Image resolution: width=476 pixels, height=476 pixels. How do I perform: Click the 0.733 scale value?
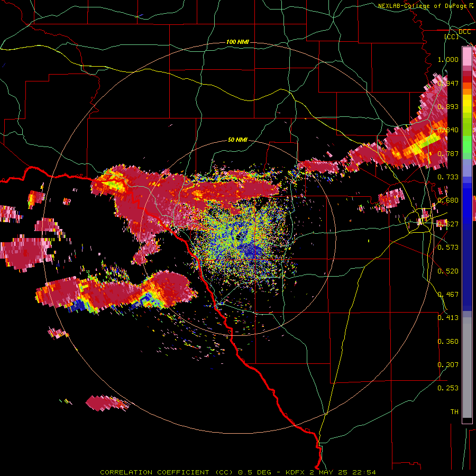click(x=448, y=177)
